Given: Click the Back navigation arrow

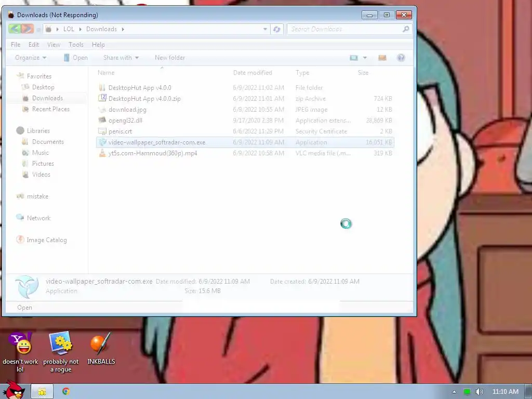Looking at the screenshot, I should tap(15, 29).
